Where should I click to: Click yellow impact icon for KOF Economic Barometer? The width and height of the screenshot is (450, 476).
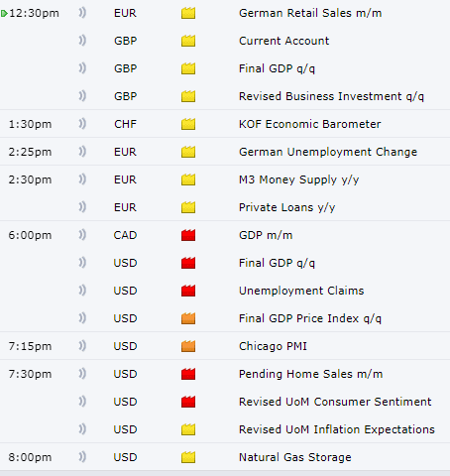[x=188, y=124]
